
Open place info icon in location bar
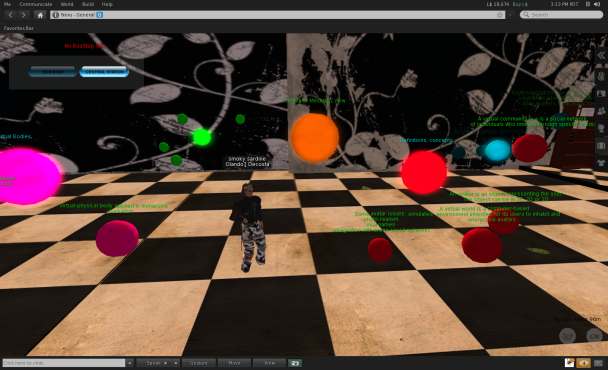(55, 15)
